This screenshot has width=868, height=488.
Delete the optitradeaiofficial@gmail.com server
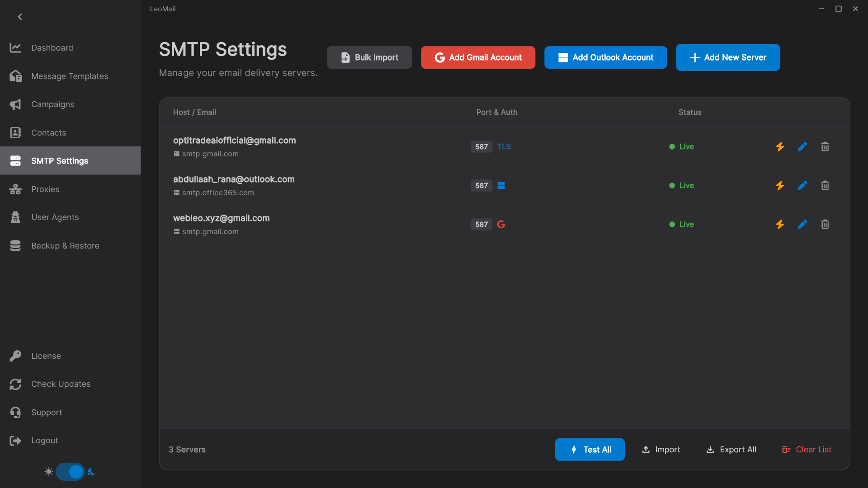[825, 147]
